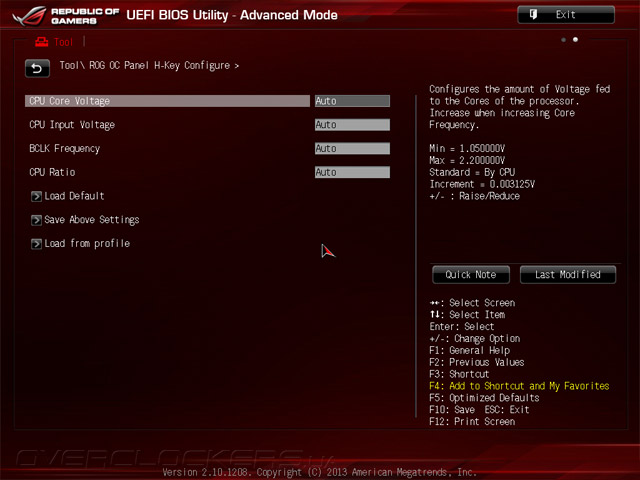Click the arrow icon beside Load Default

tap(36, 196)
